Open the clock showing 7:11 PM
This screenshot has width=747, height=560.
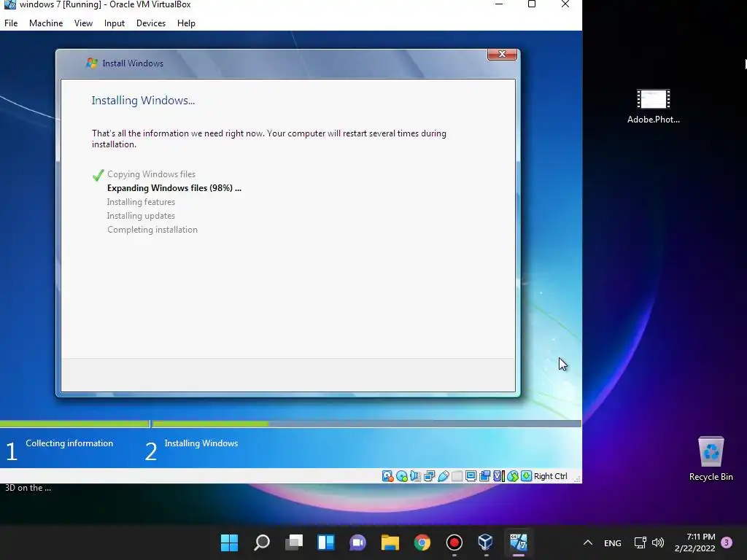click(695, 542)
